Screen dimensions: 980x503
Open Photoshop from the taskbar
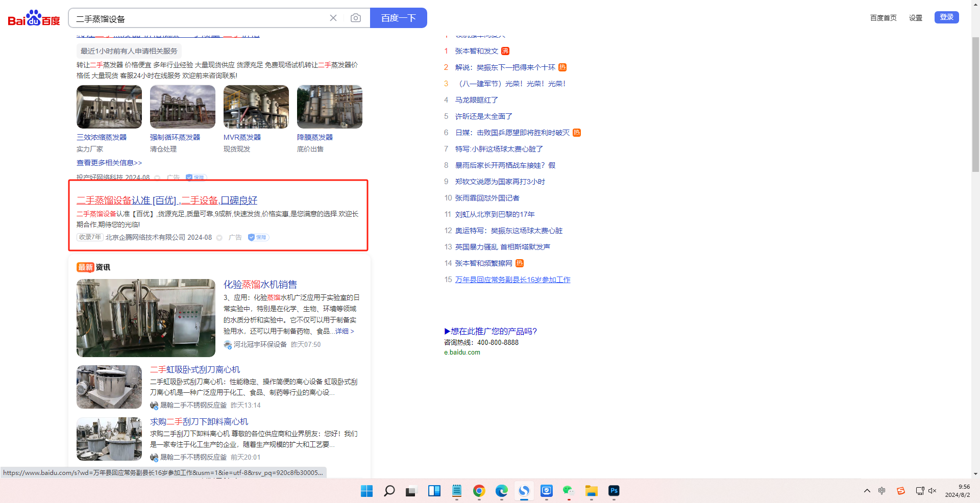tap(614, 491)
